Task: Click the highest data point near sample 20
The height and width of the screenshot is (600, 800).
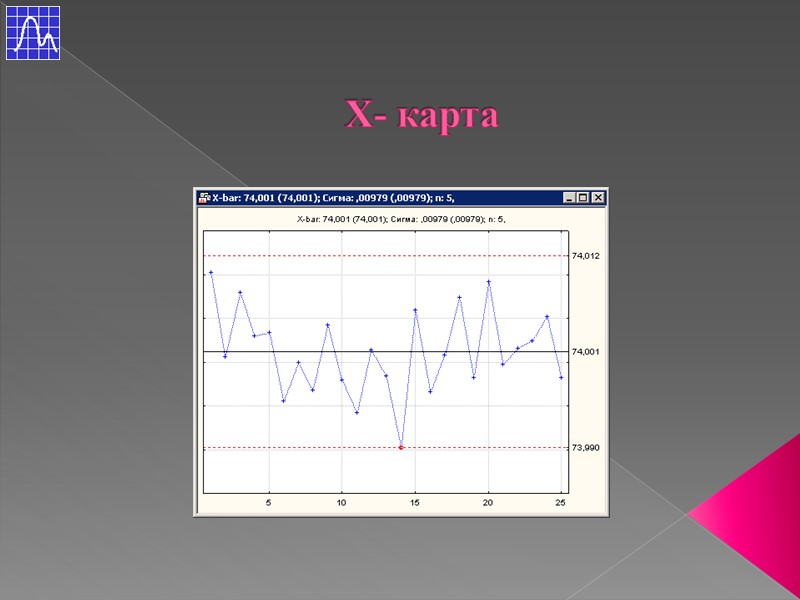Action: tap(488, 282)
